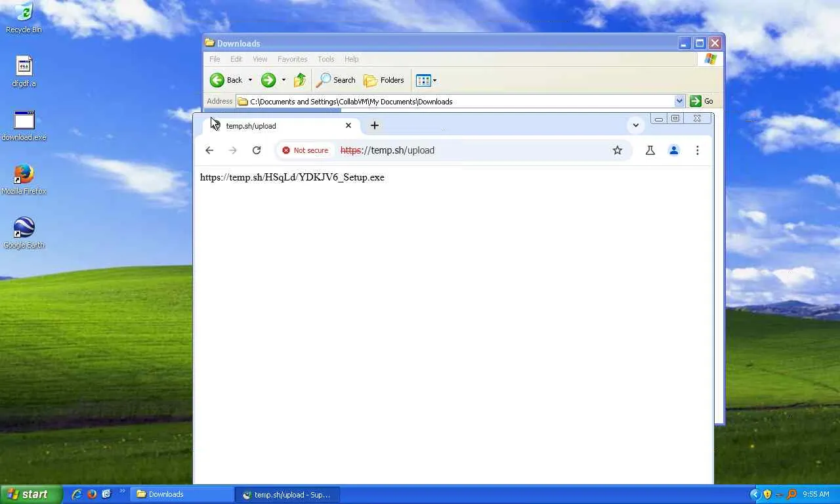Screen dimensions: 840x504
Task: Go up one folder in Downloads window
Action: pos(300,80)
